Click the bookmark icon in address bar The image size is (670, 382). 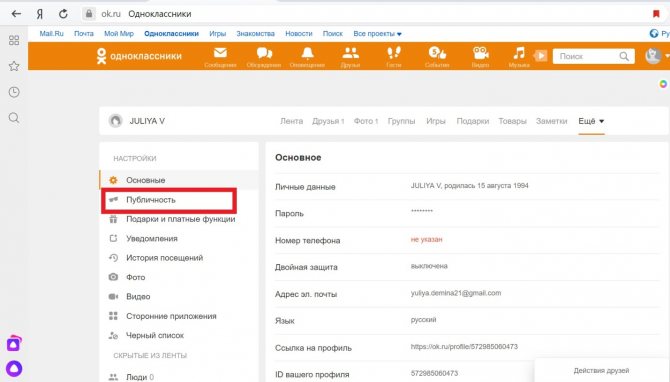point(656,14)
